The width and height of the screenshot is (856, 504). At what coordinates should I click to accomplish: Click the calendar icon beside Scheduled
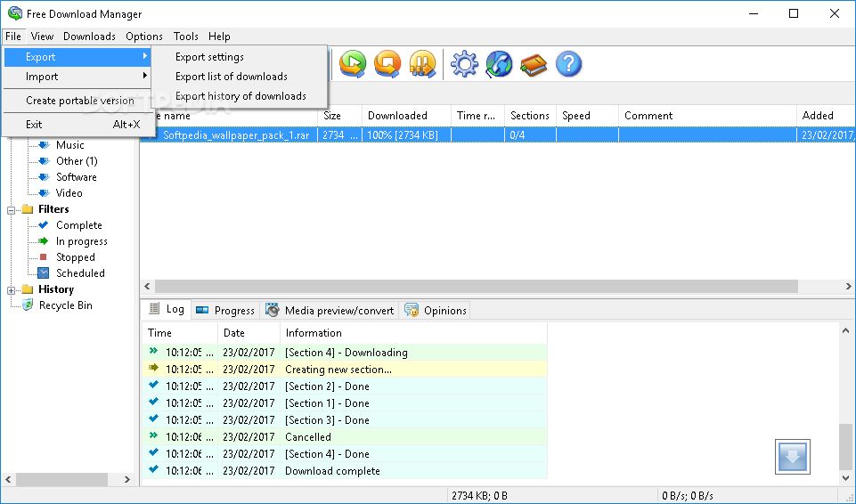coord(43,272)
